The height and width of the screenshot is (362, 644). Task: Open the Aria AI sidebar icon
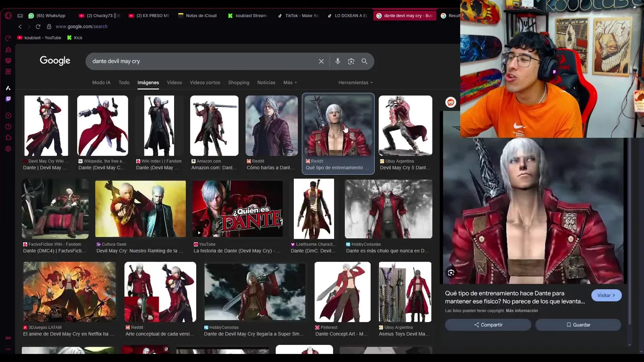point(8,88)
